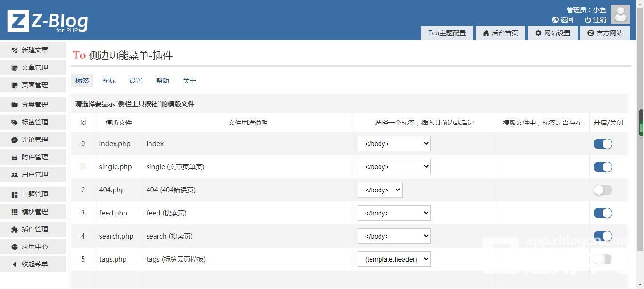Click the gear icon for 网站设置
The width and height of the screenshot is (644, 289).
point(538,33)
